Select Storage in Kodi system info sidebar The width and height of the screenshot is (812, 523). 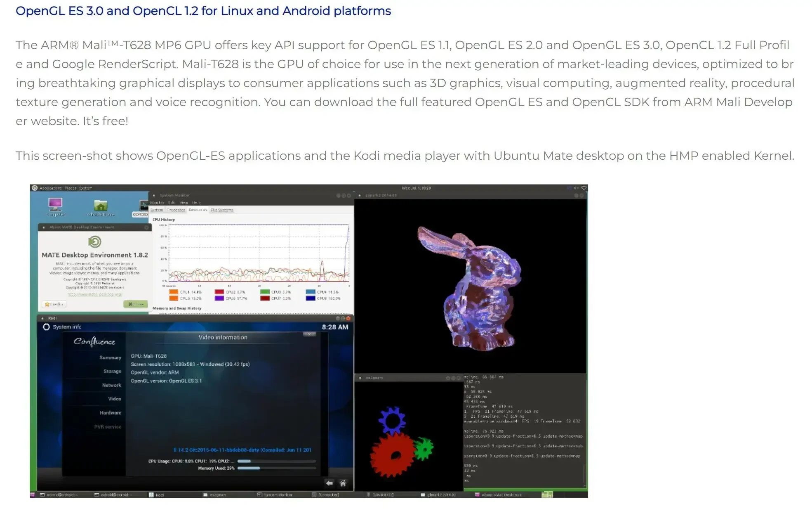[112, 371]
